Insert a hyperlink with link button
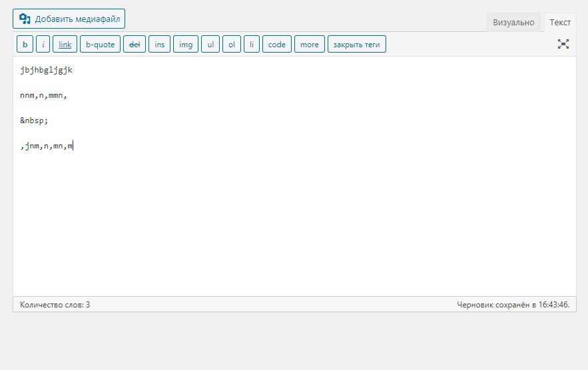Screen dimensions: 588x370 click(65, 44)
